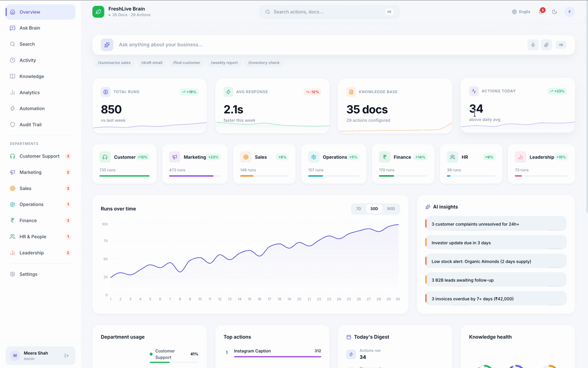Click the calendar icon beside Today's Digest
The image size is (588, 368).
(349, 337)
